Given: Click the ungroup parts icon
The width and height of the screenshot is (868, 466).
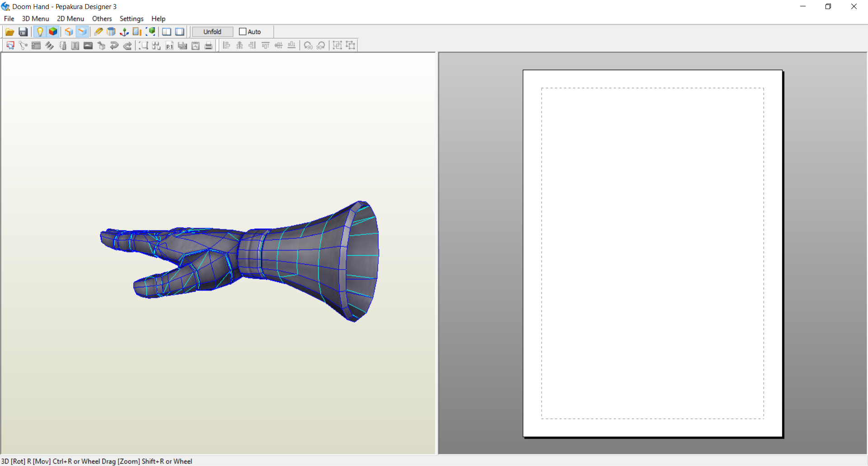Looking at the screenshot, I should 350,45.
